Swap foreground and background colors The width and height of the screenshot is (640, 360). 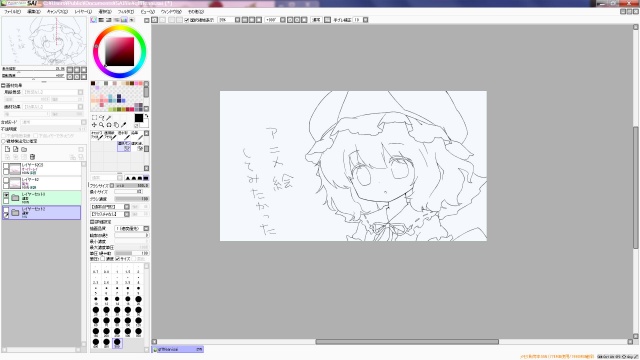pyautogui.click(x=146, y=116)
